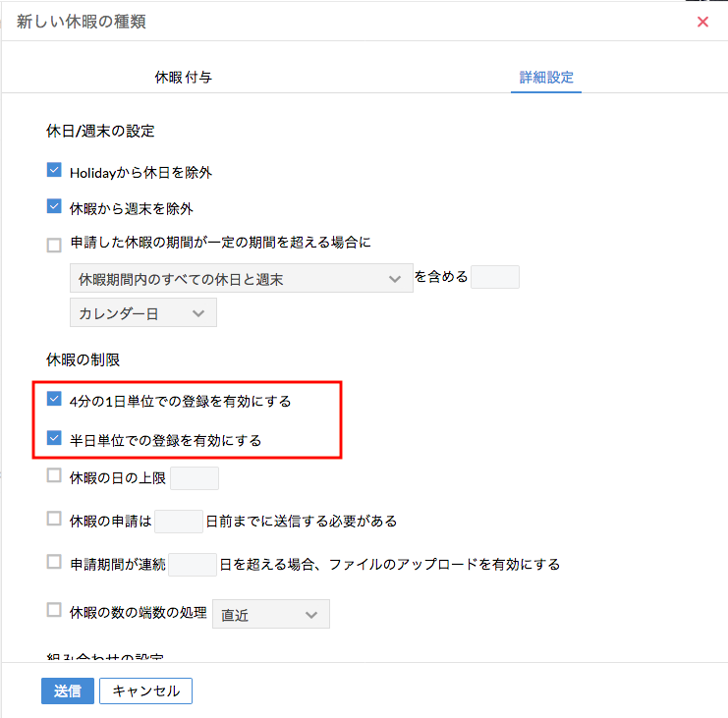Enable the 休暇の申請は日前までに checkbox
728x718 pixels.
[54, 519]
